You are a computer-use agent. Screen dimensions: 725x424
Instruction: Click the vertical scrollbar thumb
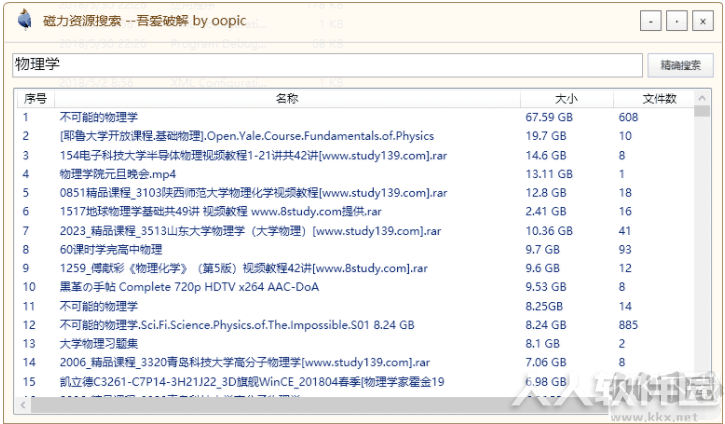(702, 111)
